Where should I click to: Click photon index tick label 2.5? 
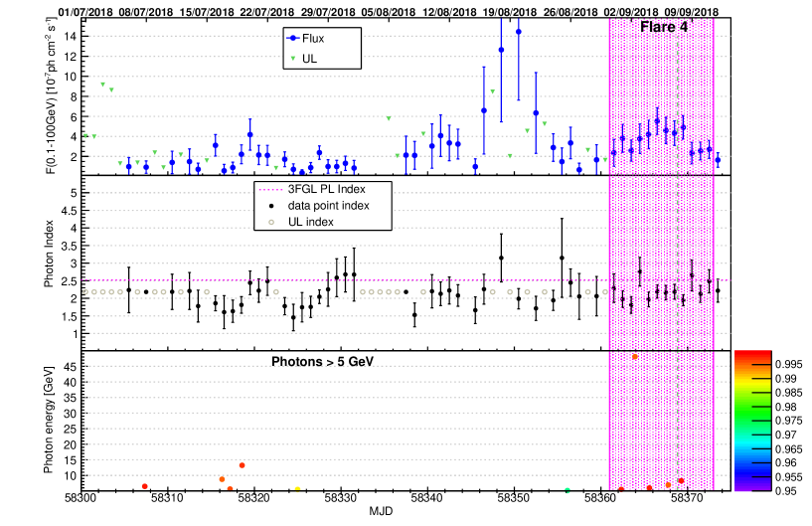tap(70, 281)
